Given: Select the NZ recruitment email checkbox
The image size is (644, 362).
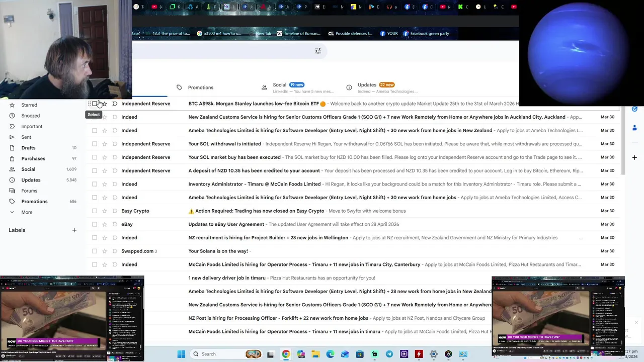Looking at the screenshot, I should [95, 238].
